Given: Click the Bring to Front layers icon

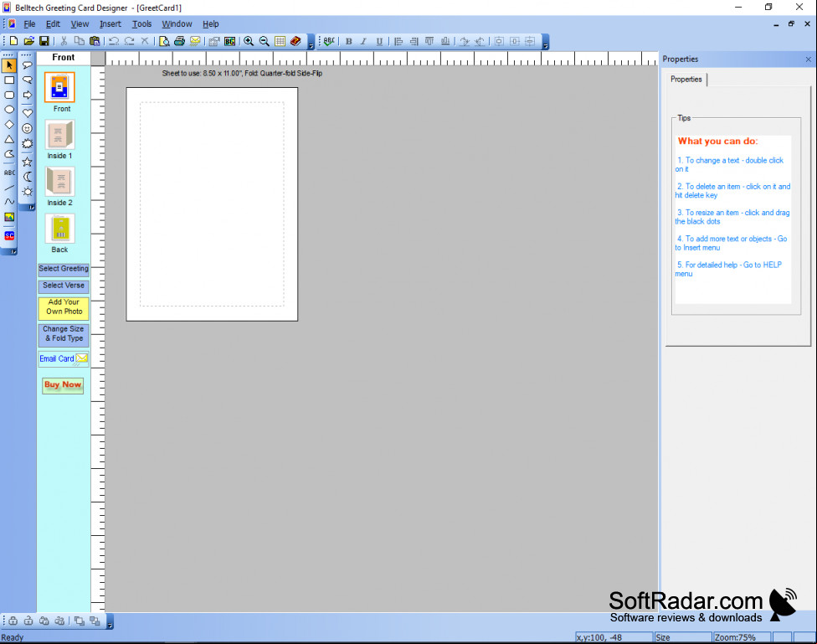Looking at the screenshot, I should click(x=79, y=621).
